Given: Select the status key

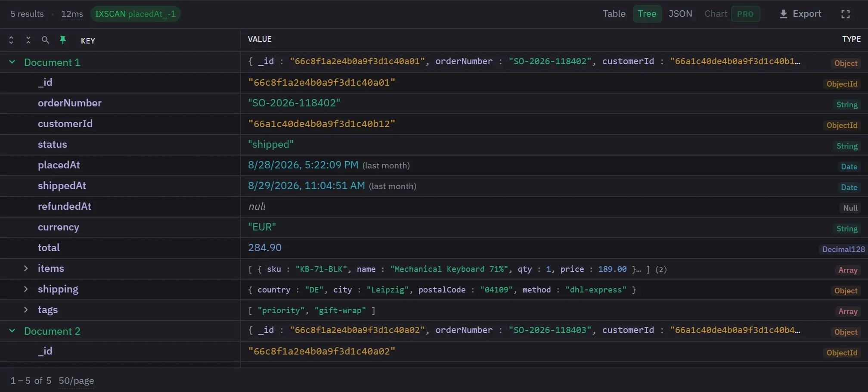Looking at the screenshot, I should 53,144.
